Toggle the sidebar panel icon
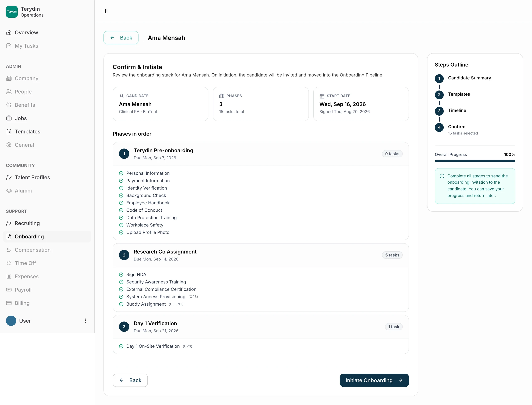Image resolution: width=532 pixels, height=405 pixels. pyautogui.click(x=105, y=11)
